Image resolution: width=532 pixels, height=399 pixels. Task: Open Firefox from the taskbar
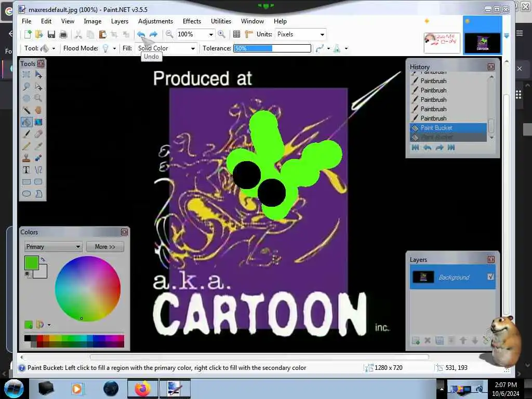142,389
